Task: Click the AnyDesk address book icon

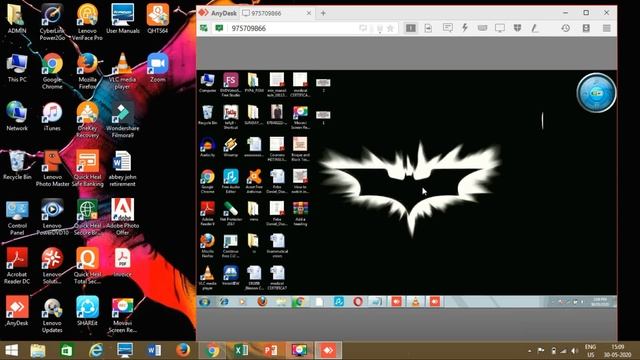Action: coord(586,28)
